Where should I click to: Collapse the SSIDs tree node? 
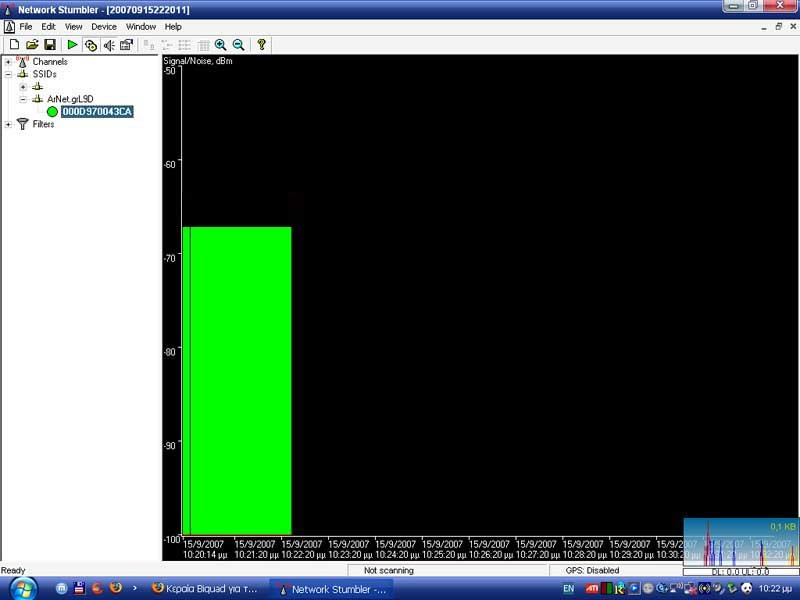tap(8, 74)
